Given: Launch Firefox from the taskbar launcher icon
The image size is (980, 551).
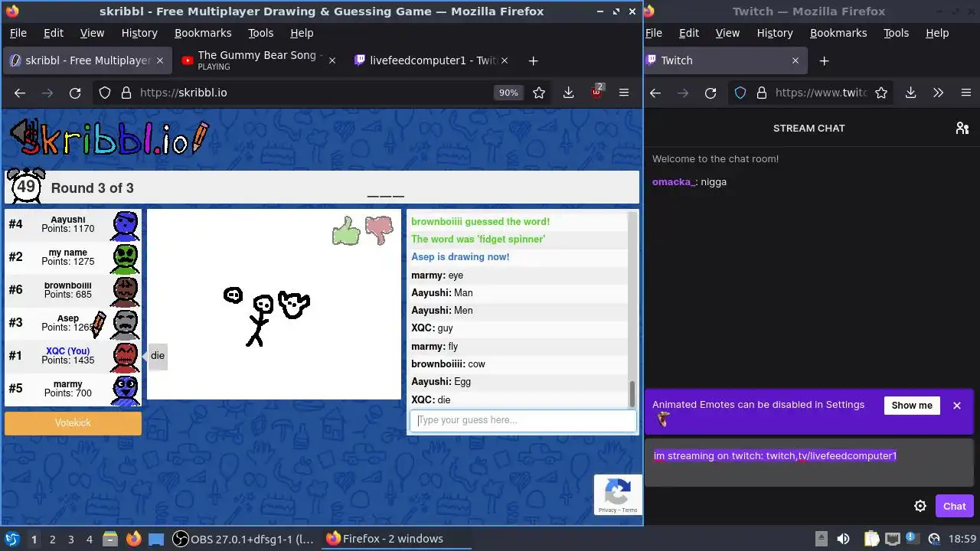Looking at the screenshot, I should coord(134,539).
